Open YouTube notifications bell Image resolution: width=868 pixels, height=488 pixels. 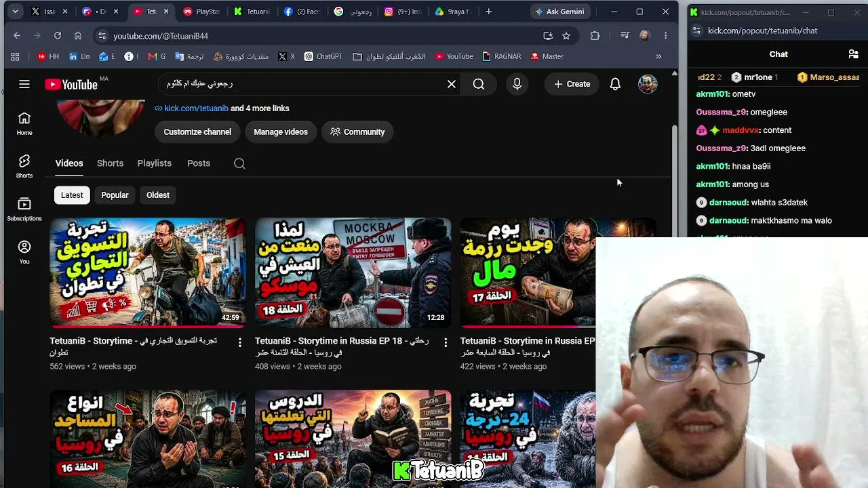(x=615, y=84)
